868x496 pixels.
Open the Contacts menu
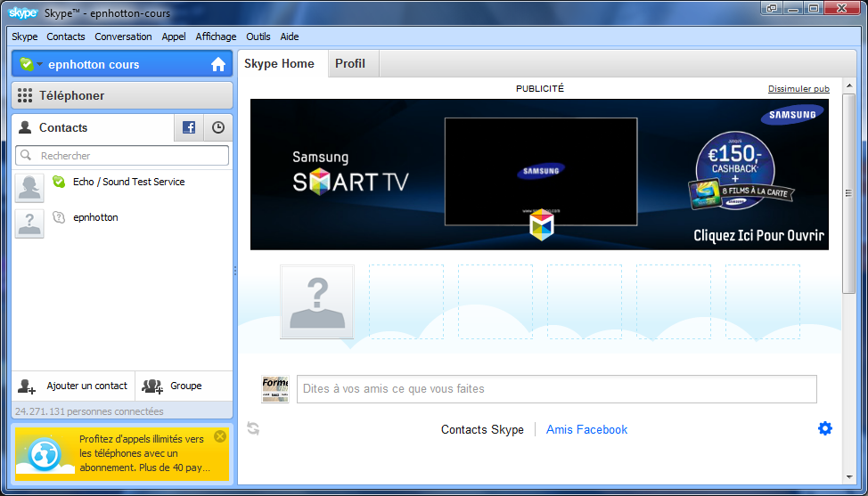click(66, 37)
